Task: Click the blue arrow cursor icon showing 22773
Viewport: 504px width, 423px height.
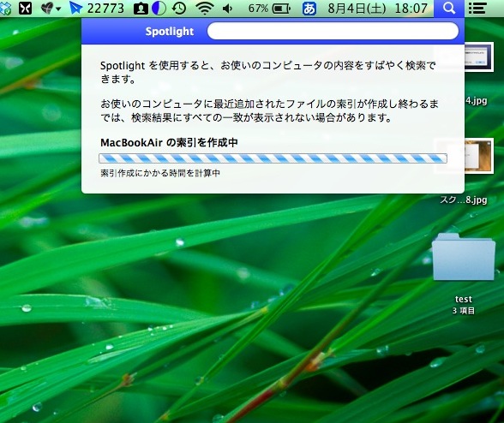Action: pos(96,8)
